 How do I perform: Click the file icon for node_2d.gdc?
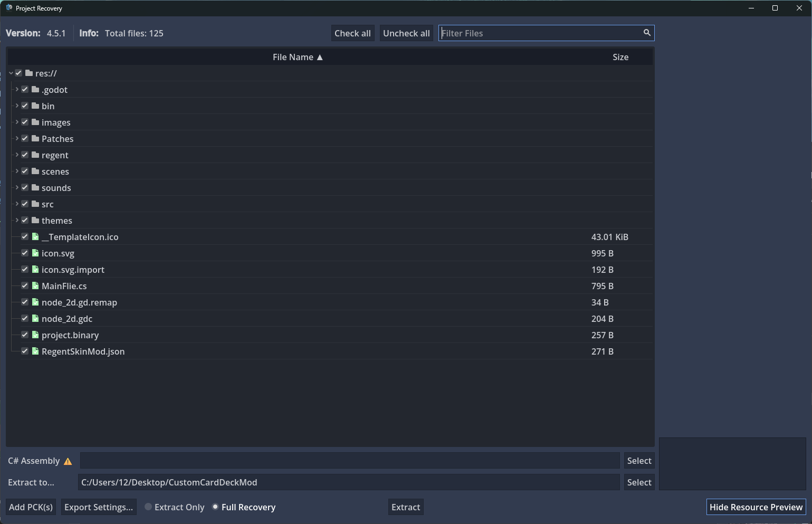pyautogui.click(x=35, y=318)
